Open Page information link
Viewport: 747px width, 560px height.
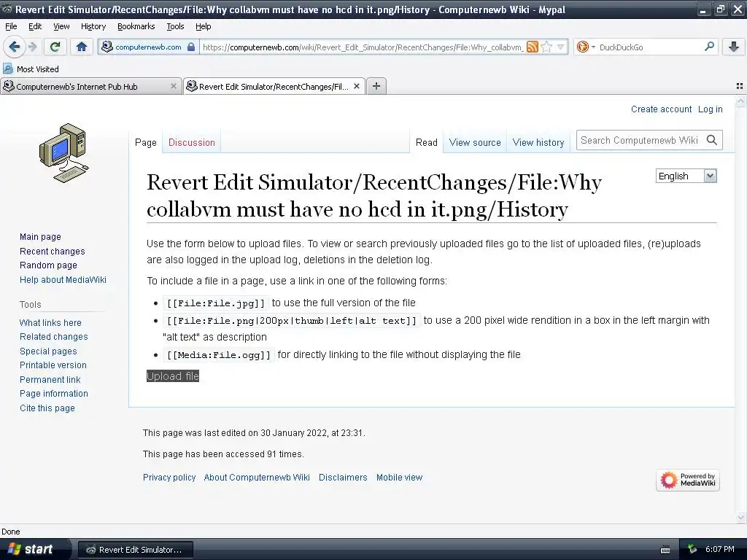click(x=54, y=394)
